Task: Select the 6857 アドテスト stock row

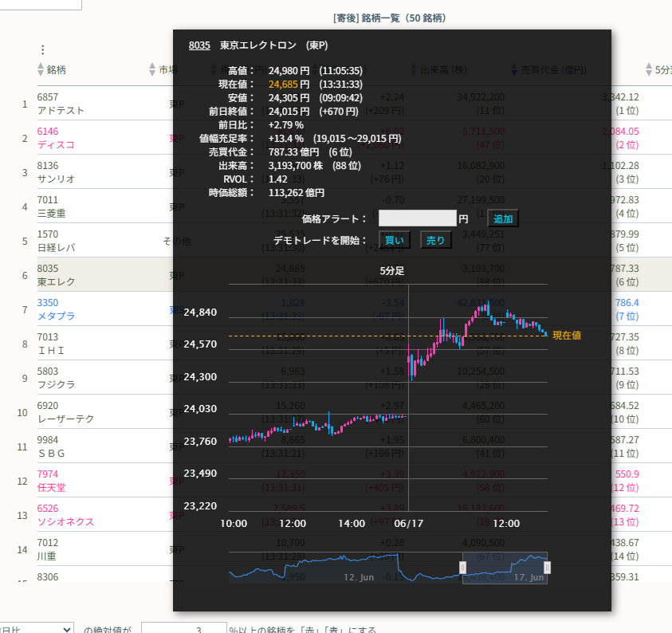Action: [x=61, y=104]
